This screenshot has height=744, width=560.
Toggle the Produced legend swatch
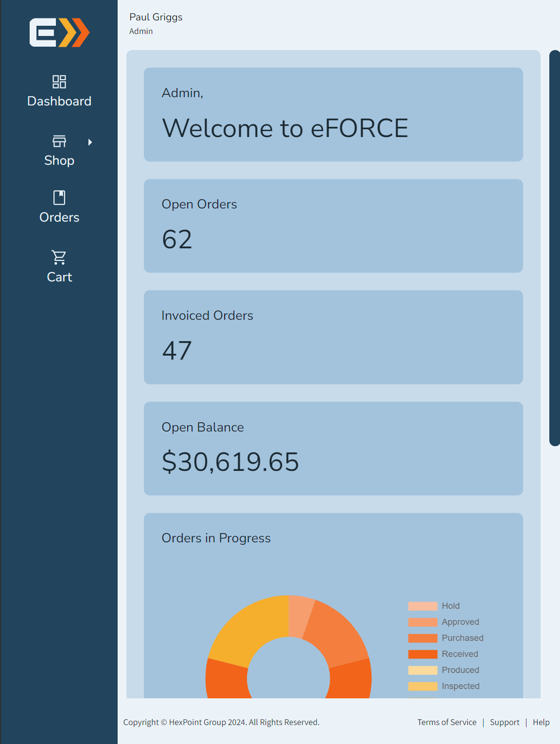(x=423, y=670)
